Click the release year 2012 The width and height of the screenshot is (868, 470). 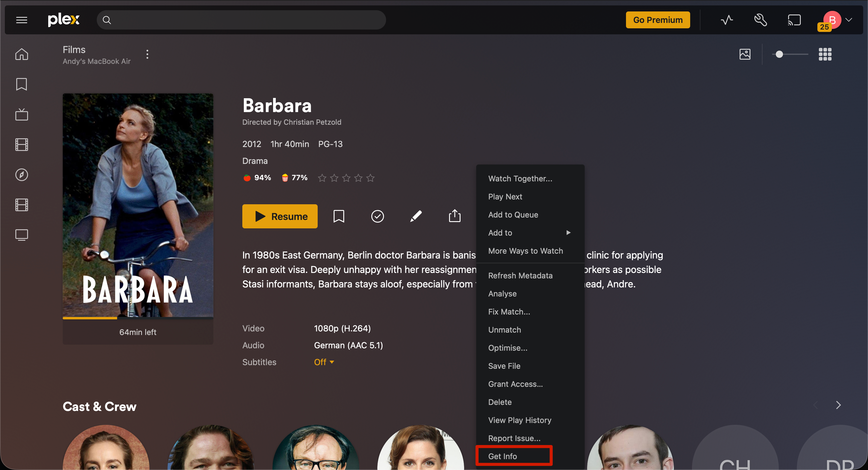click(x=251, y=144)
